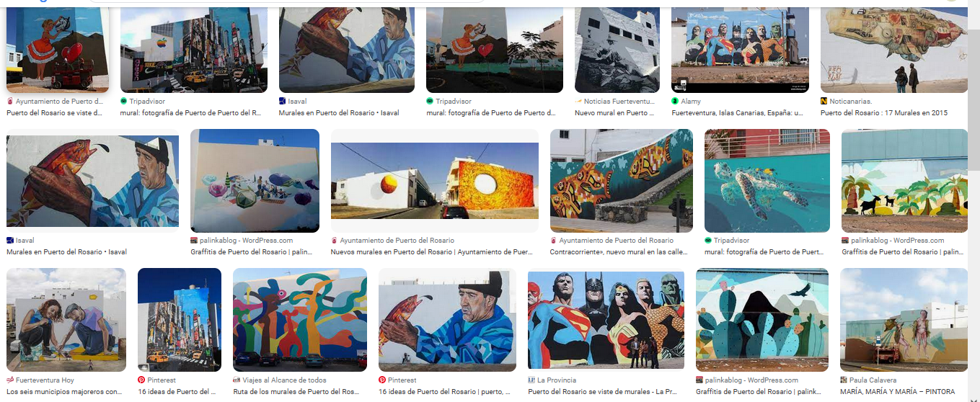Click the Viajes al Alcance de todos icon
This screenshot has width=980, height=402.
coord(237,380)
